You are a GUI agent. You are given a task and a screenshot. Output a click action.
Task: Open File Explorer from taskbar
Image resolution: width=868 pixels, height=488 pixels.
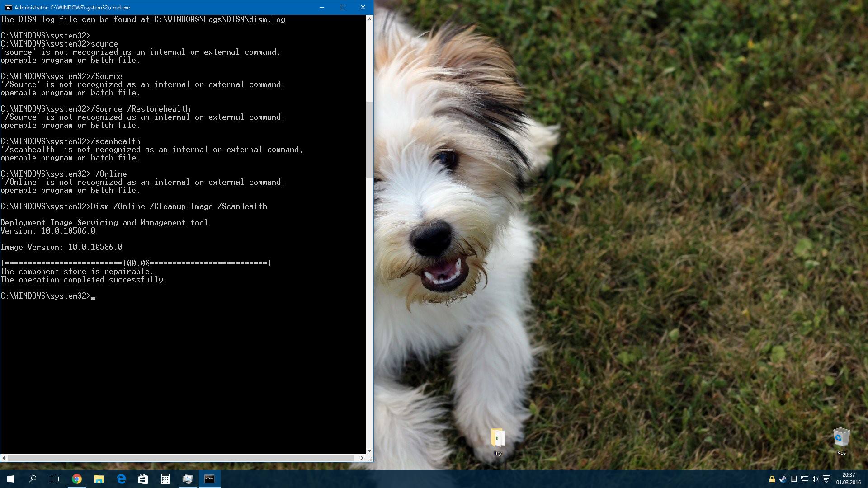pos(99,479)
